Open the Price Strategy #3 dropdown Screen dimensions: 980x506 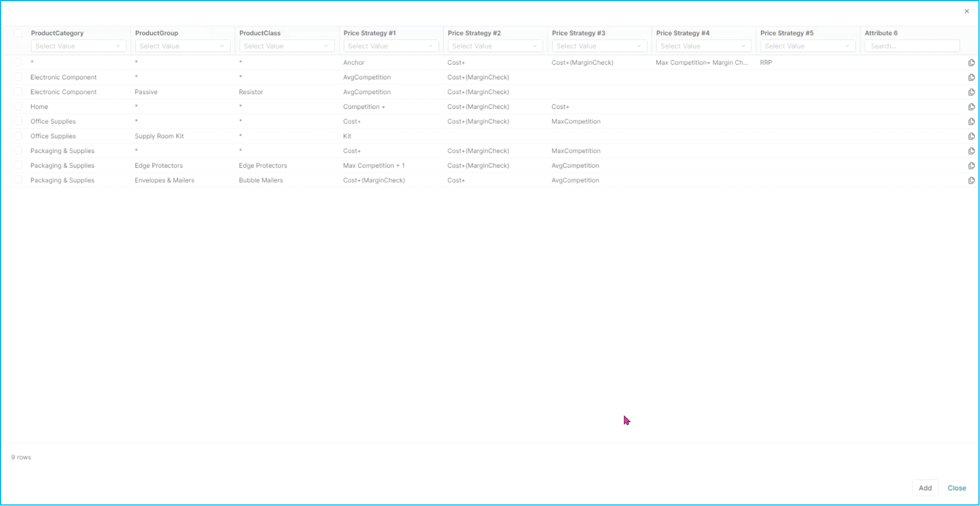[599, 46]
